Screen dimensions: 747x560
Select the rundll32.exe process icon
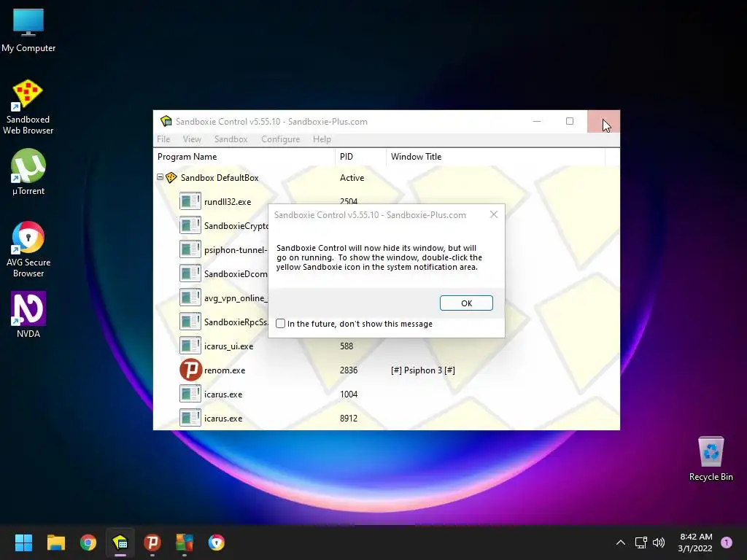pyautogui.click(x=190, y=201)
